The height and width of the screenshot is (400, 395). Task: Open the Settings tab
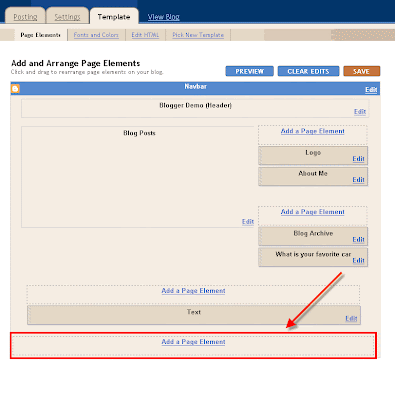tap(67, 17)
